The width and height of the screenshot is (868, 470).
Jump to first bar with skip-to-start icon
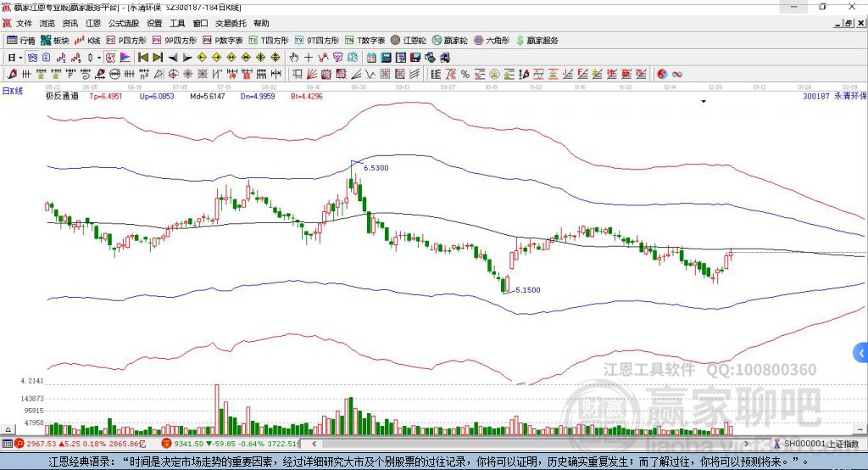[142, 58]
